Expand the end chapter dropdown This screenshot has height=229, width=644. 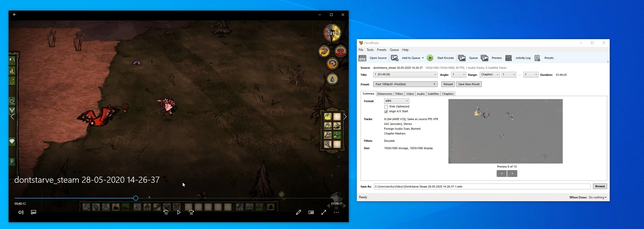click(531, 75)
